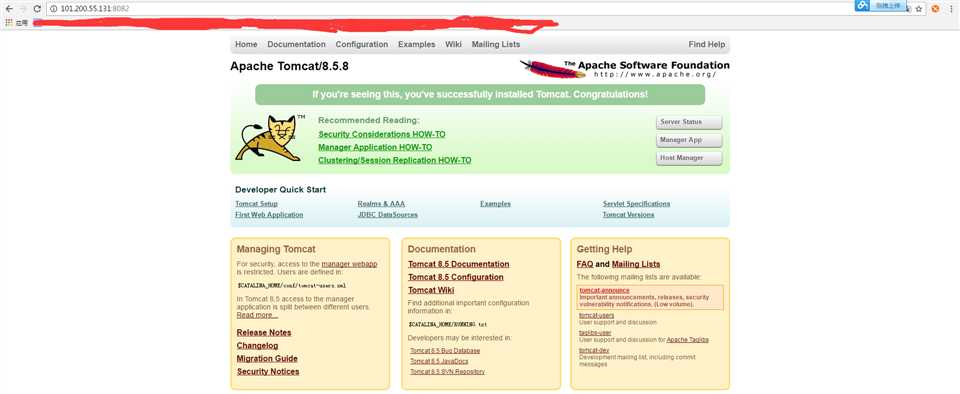Click the Manager App button
The image size is (960, 394).
pyautogui.click(x=689, y=140)
